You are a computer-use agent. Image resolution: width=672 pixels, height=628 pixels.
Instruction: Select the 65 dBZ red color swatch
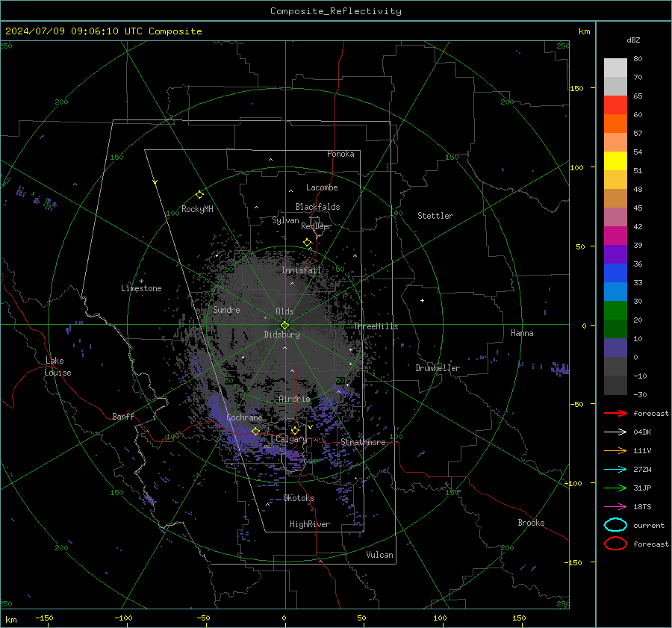tap(615, 105)
